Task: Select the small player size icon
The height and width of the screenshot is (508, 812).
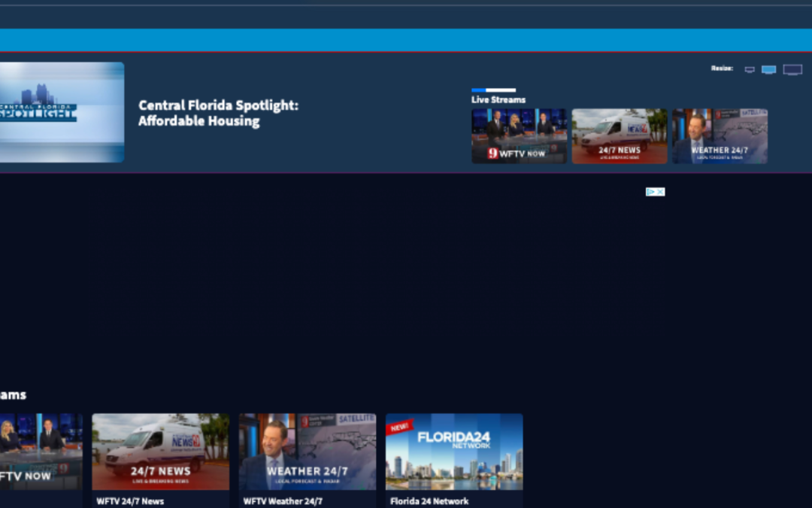Action: point(750,69)
